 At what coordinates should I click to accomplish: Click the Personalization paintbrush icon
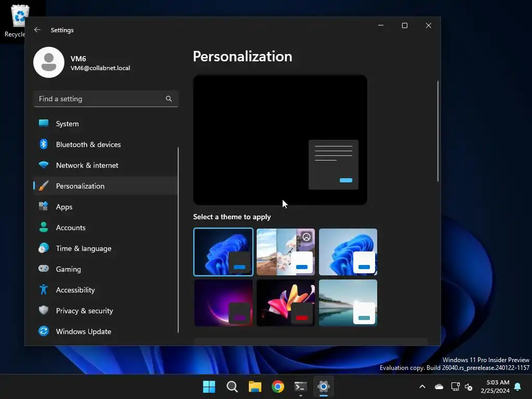[x=44, y=185]
